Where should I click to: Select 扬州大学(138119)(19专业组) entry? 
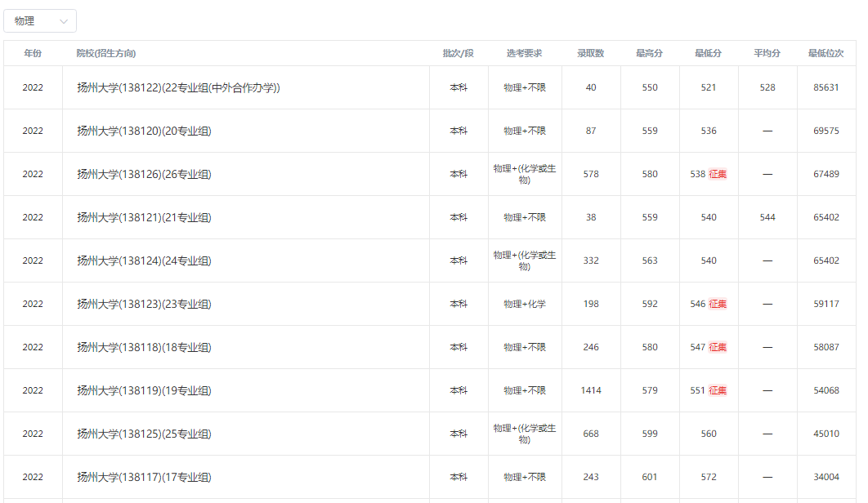[x=144, y=390]
